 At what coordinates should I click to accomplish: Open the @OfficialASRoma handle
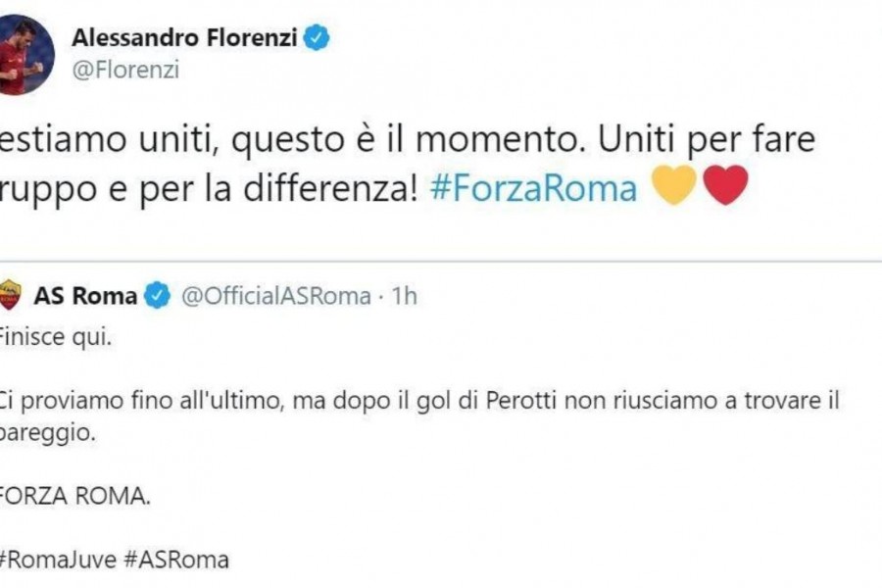tap(276, 295)
